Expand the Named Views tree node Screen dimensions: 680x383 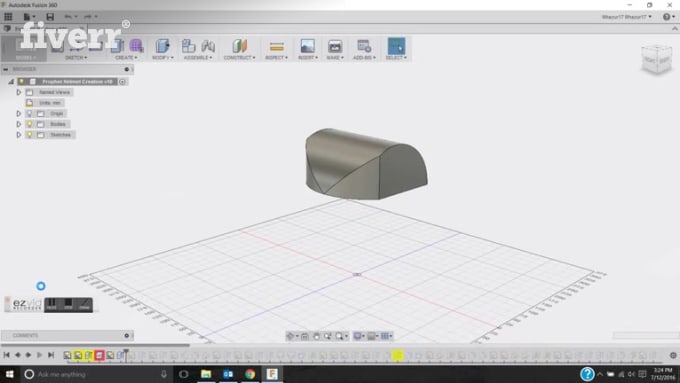click(x=19, y=92)
